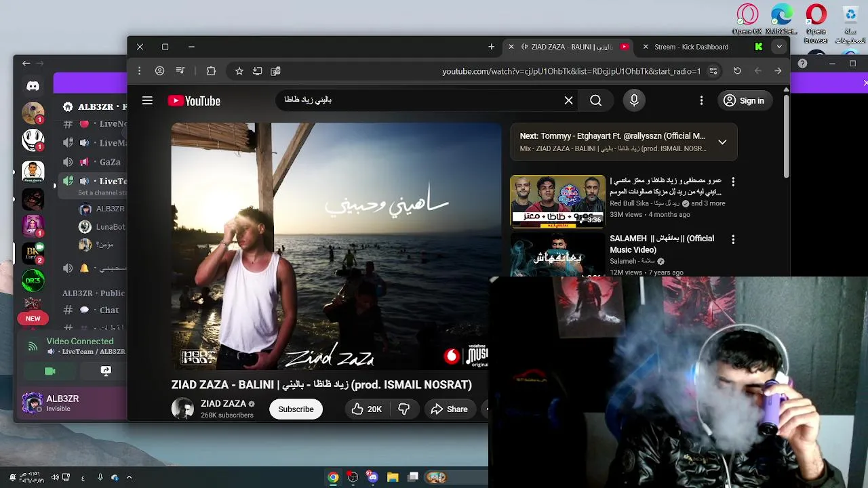Open site information controls in address bar
Screen dimensions: 868x488
pos(713,71)
